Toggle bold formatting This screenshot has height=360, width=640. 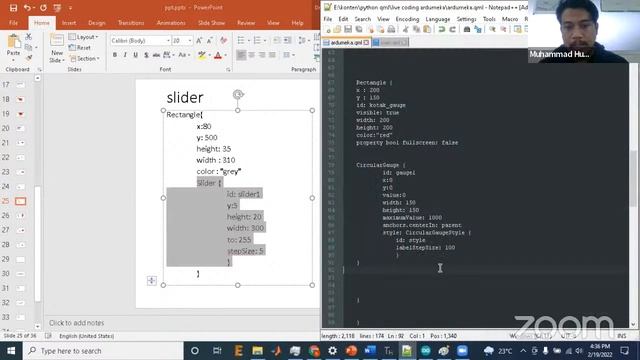pos(115,55)
